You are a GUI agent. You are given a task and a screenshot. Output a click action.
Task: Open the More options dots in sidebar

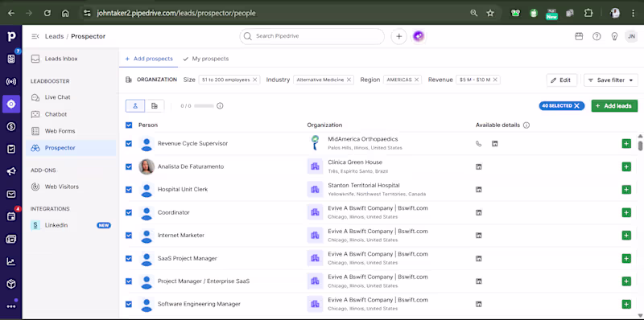[x=11, y=306]
